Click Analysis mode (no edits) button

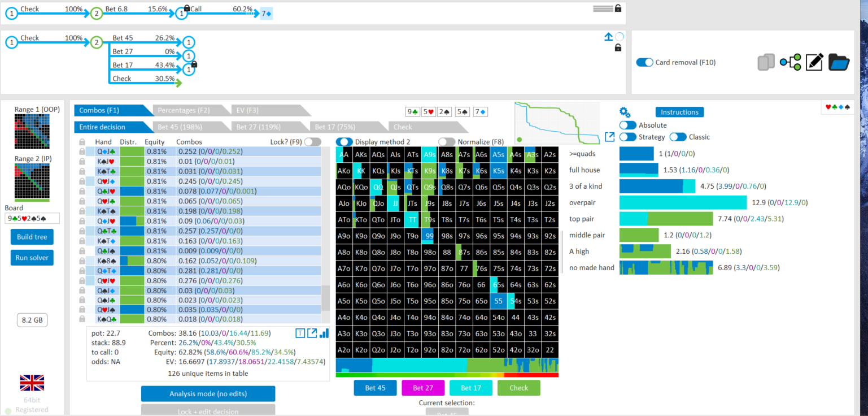coord(208,393)
